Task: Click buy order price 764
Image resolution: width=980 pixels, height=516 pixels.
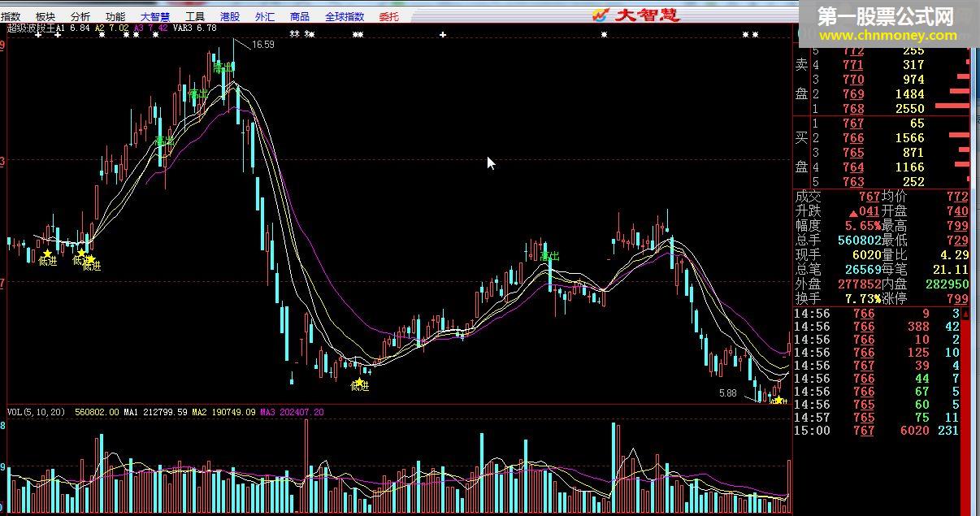Action: (x=853, y=167)
